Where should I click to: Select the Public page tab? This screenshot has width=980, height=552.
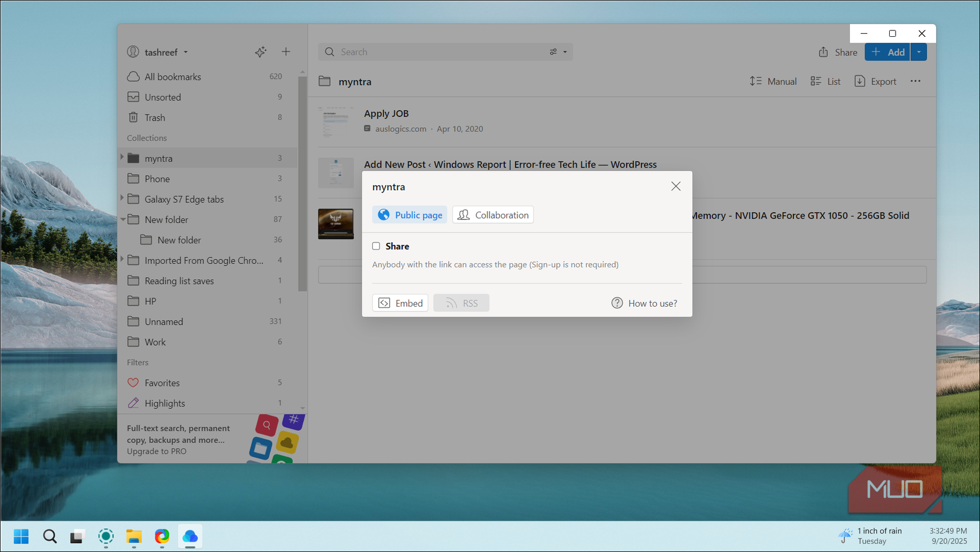(410, 215)
